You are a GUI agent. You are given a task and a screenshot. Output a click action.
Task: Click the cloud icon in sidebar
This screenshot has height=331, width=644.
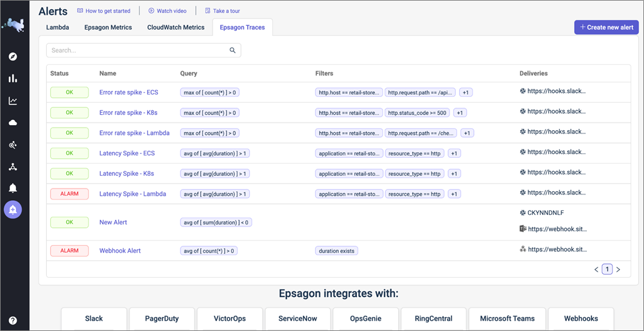click(x=13, y=123)
